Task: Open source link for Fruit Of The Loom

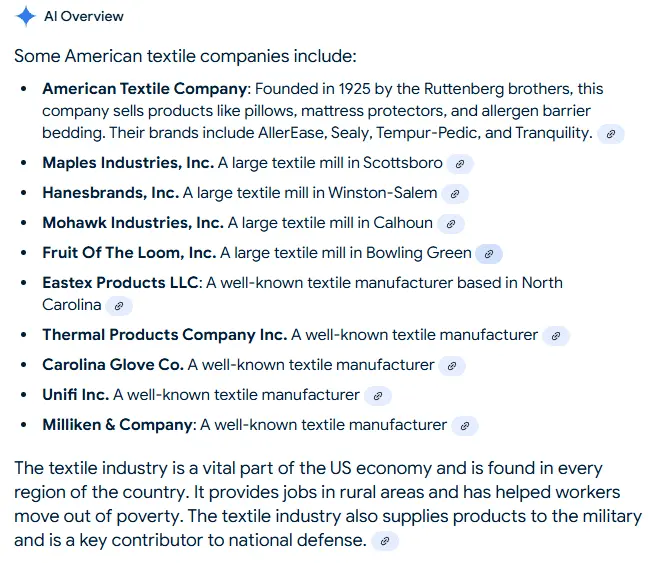Action: [489, 254]
